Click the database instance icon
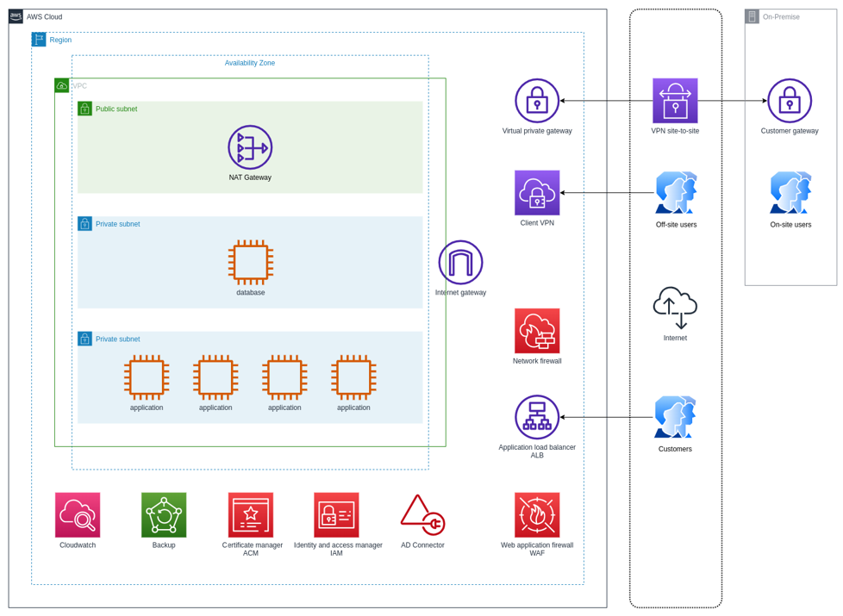The height and width of the screenshot is (616, 843). point(251,262)
